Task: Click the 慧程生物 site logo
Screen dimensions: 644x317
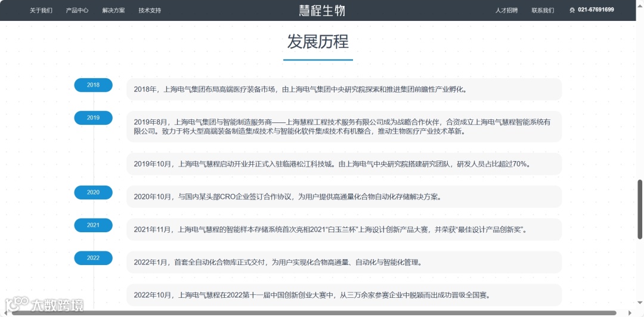Action: 322,10
